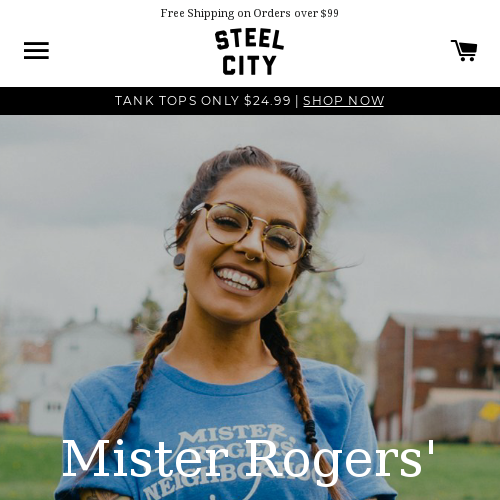Go to homepage via STEEL CITY wordmark
This screenshot has height=500, width=500.
[x=249, y=52]
